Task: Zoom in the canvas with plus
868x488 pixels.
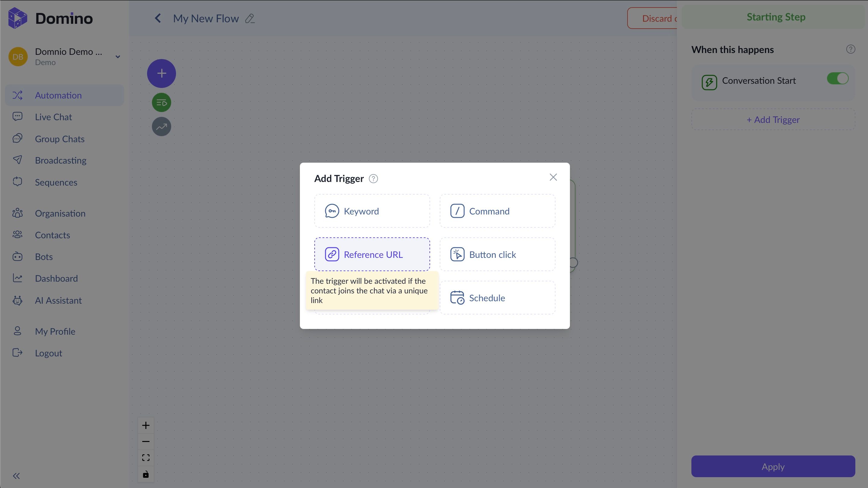Action: (x=146, y=425)
